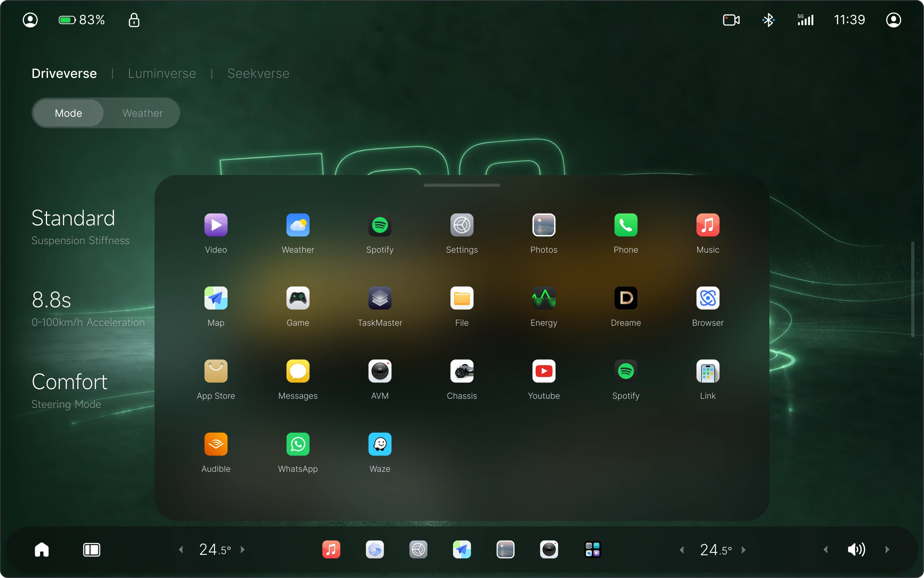Lower volume with the left arrow
The height and width of the screenshot is (578, 924).
[x=826, y=549]
